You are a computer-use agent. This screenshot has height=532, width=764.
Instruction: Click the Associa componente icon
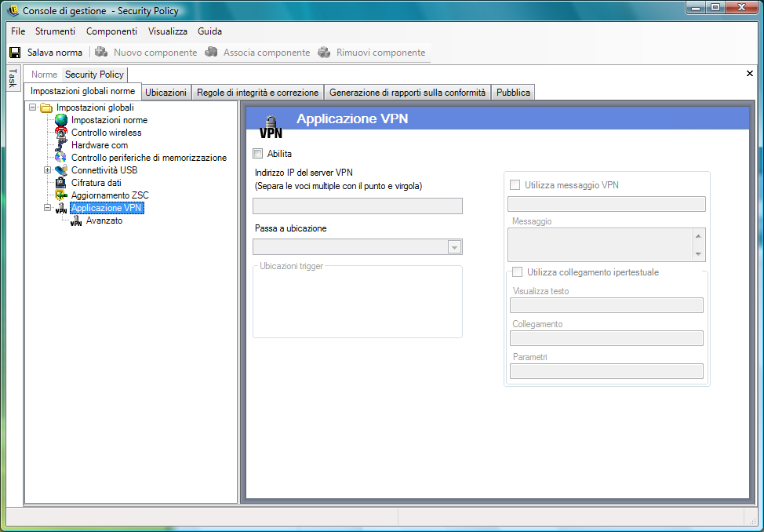pyautogui.click(x=211, y=52)
